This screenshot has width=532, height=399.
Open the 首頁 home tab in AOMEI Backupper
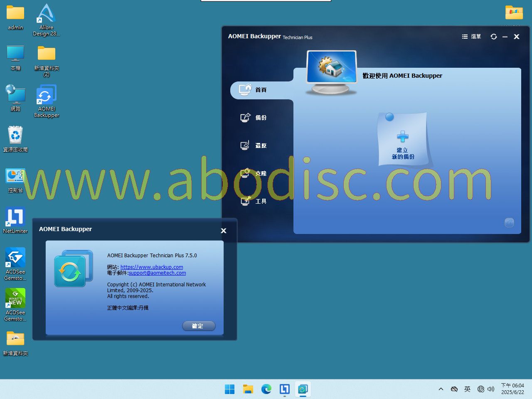click(x=262, y=90)
